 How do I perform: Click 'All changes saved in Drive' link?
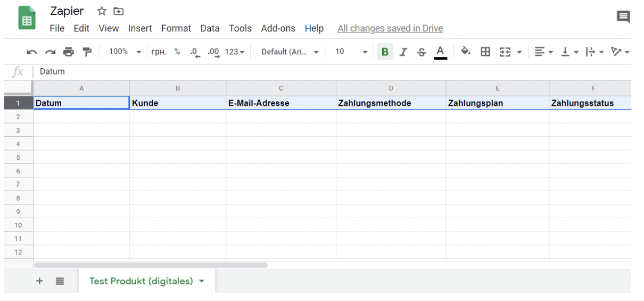[390, 28]
